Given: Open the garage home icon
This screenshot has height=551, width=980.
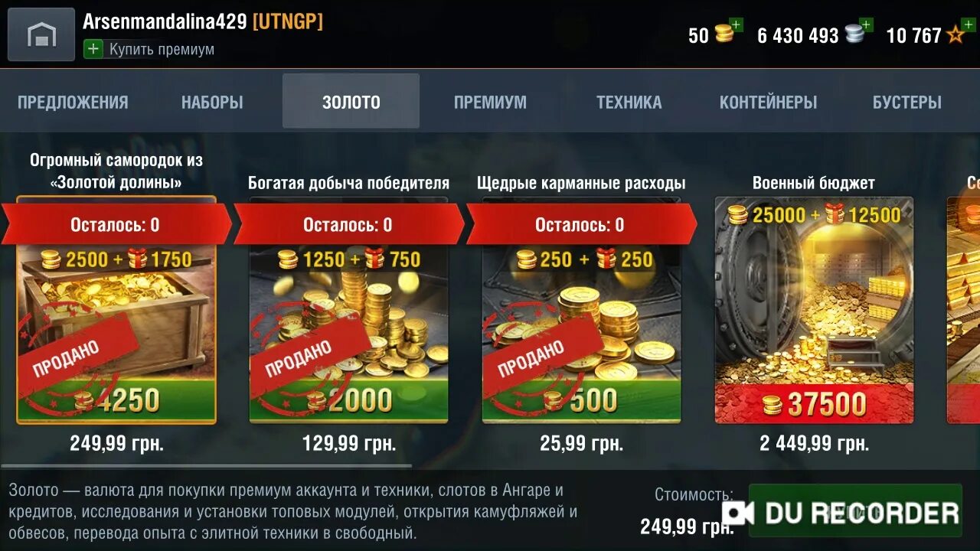Looking at the screenshot, I should 41,34.
